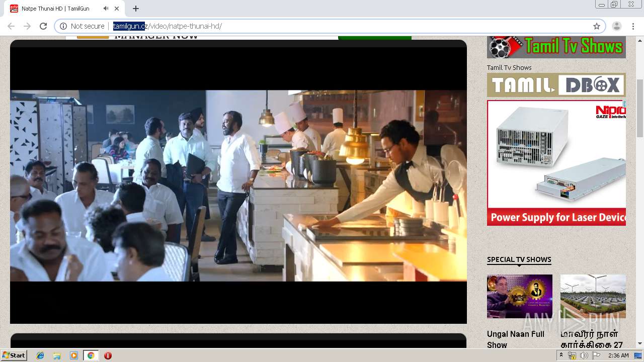Viewport: 644px width, 362px height.
Task: Open the Chrome profile avatar
Action: (x=617, y=26)
